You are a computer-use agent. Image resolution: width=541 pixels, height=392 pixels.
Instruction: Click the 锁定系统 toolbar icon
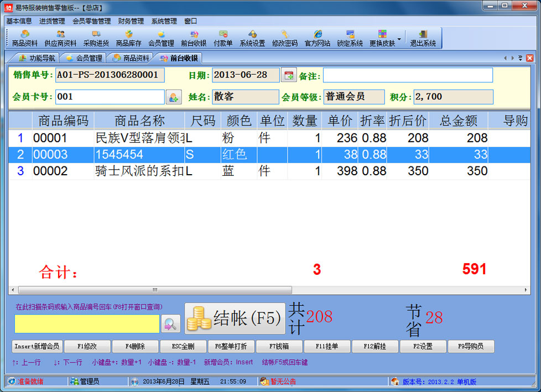(350, 38)
